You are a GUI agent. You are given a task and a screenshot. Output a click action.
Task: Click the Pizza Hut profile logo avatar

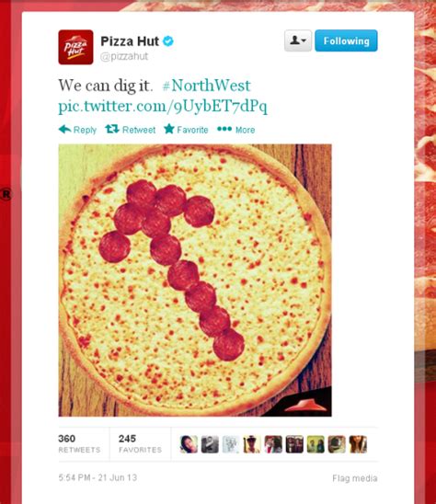pyautogui.click(x=75, y=47)
